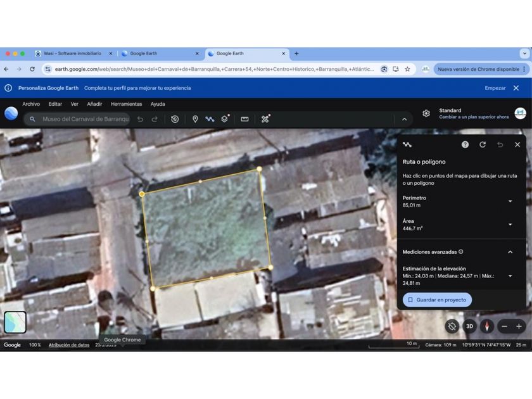
Task: Click the add placemark pin icon
Action: [x=195, y=119]
